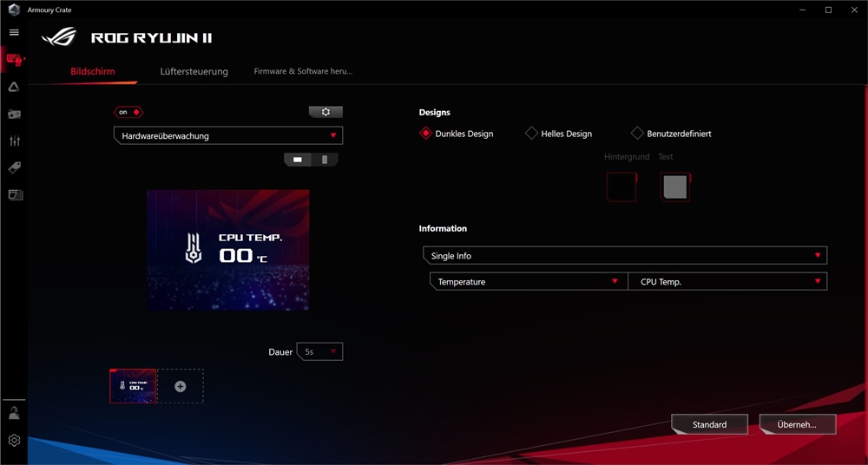Viewport: 868px width, 465px height.
Task: Click the Armoury Crate app icon in title bar
Action: point(14,10)
